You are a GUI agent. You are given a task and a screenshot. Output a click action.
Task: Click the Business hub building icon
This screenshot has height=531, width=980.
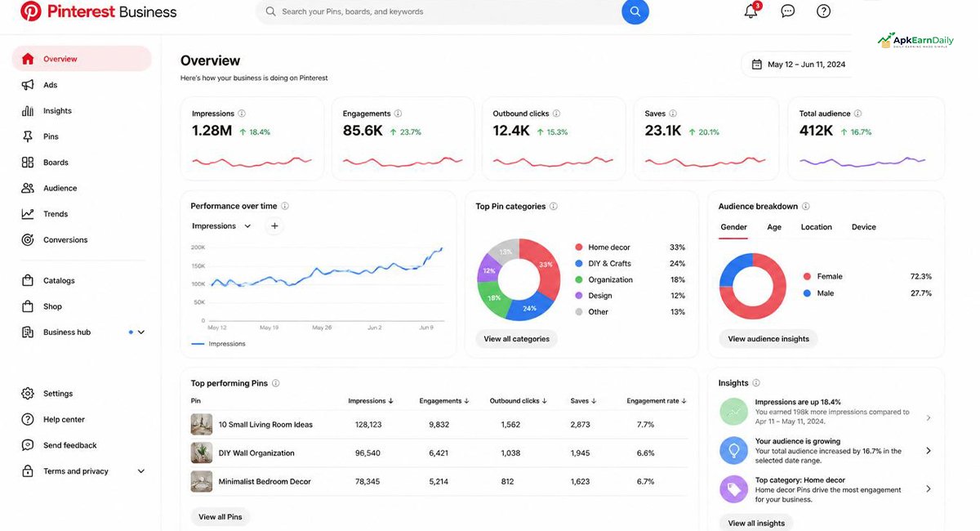click(x=28, y=332)
